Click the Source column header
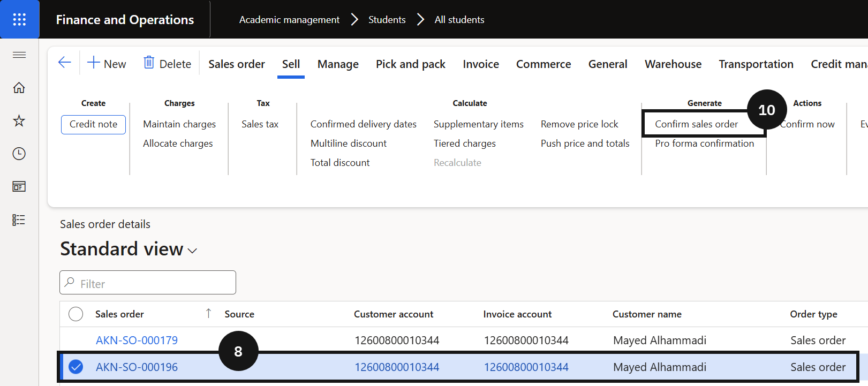The image size is (868, 386). point(239,314)
